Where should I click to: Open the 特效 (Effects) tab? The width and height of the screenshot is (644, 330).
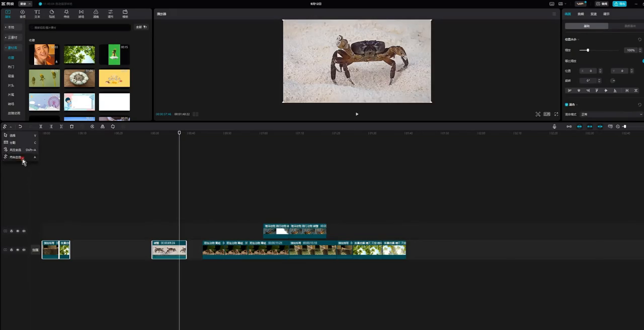66,14
